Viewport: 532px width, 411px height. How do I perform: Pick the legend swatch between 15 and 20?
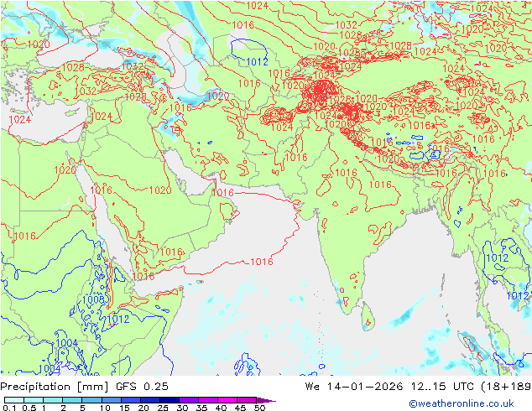tap(131, 400)
